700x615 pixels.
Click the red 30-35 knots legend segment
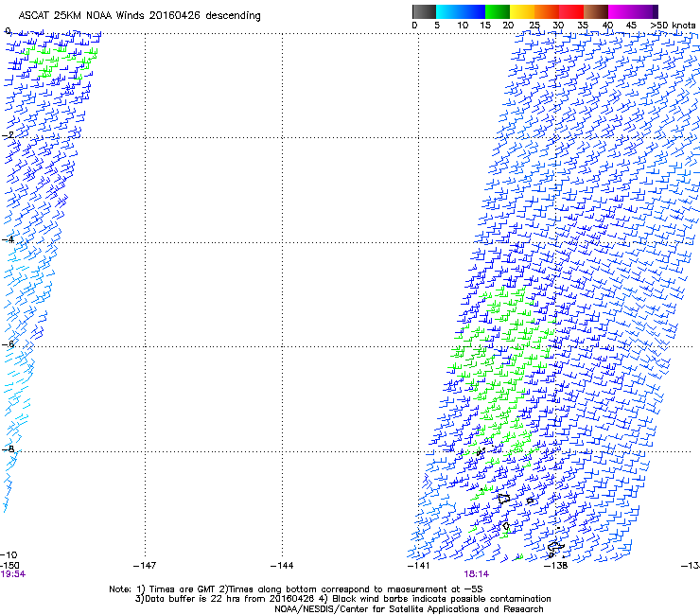click(x=571, y=11)
